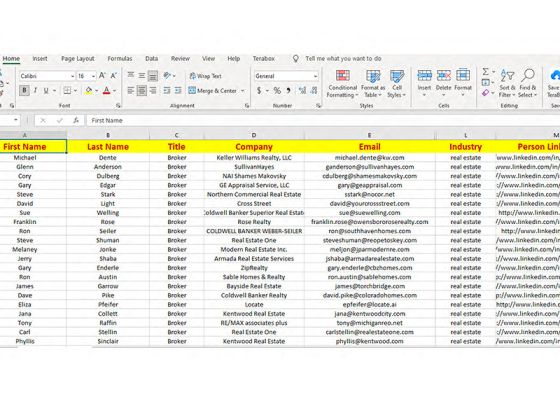
Task: Apply the Borders button
Action: pyautogui.click(x=67, y=90)
